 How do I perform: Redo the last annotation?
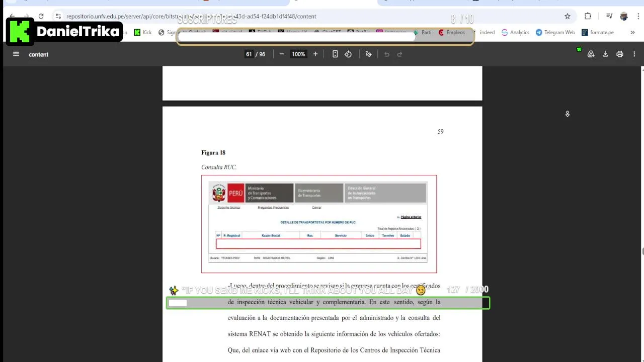click(x=399, y=54)
